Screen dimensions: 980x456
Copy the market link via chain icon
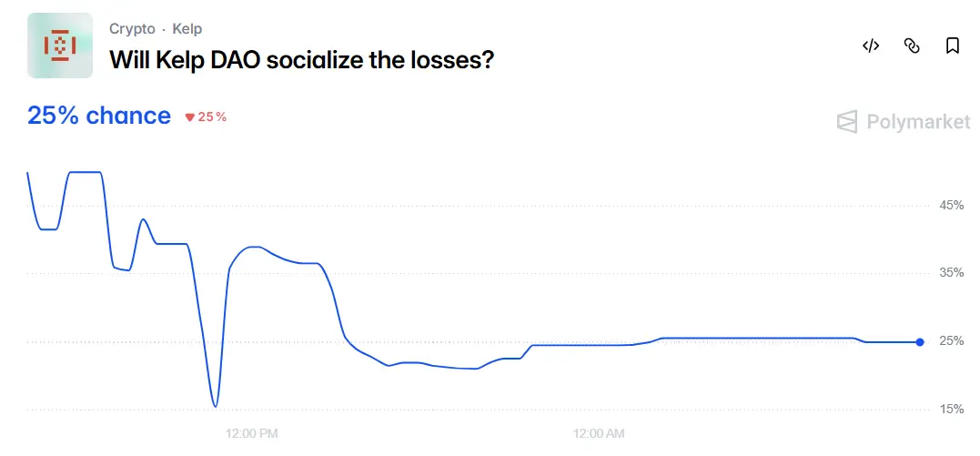pos(912,46)
